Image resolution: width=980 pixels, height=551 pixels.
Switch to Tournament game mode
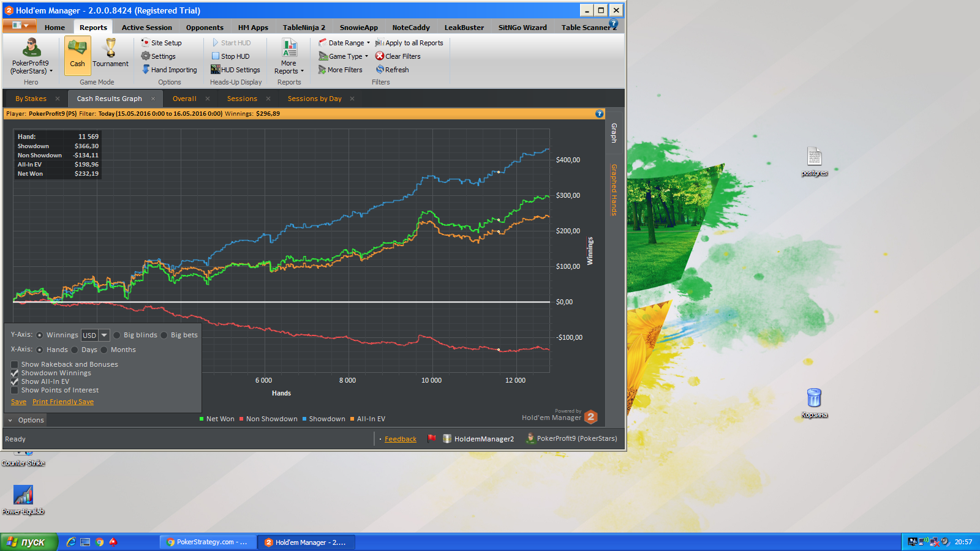[x=110, y=54]
